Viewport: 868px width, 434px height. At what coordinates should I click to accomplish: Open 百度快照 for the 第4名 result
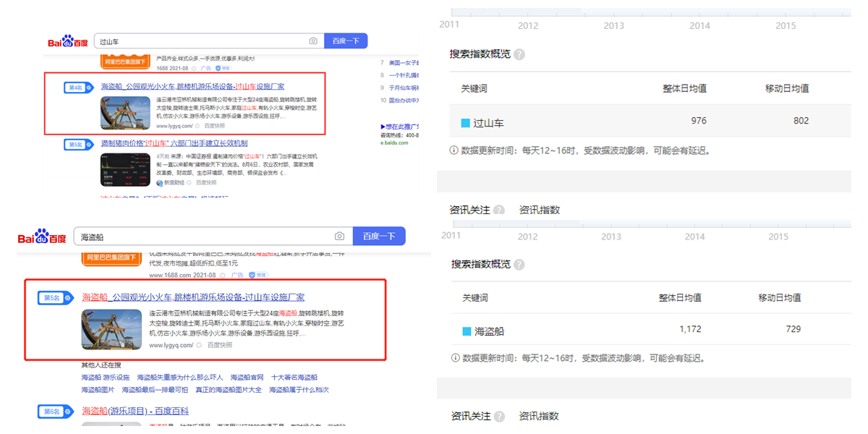[215, 126]
